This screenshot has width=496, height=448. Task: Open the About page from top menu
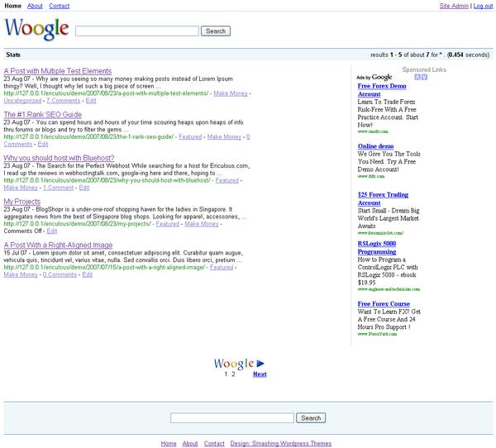tap(35, 6)
